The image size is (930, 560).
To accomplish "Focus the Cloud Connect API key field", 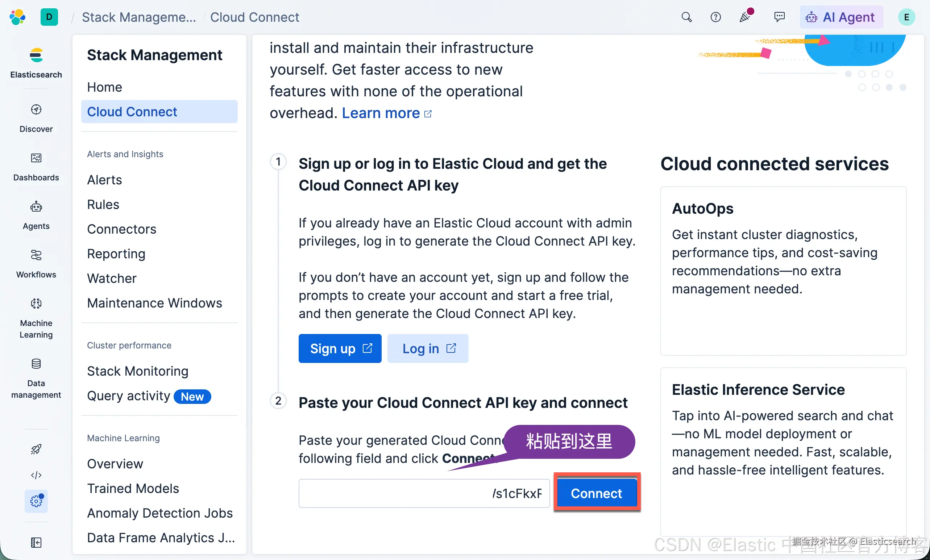I will coord(424,493).
